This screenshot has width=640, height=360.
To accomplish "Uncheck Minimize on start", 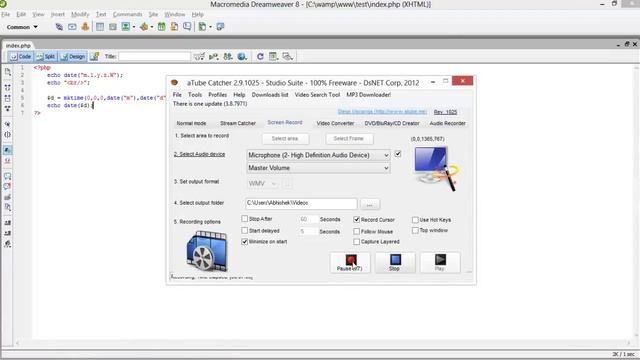I will [244, 242].
